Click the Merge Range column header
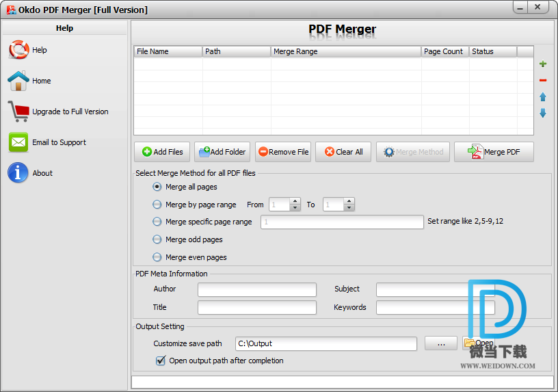558x392 pixels. point(346,51)
